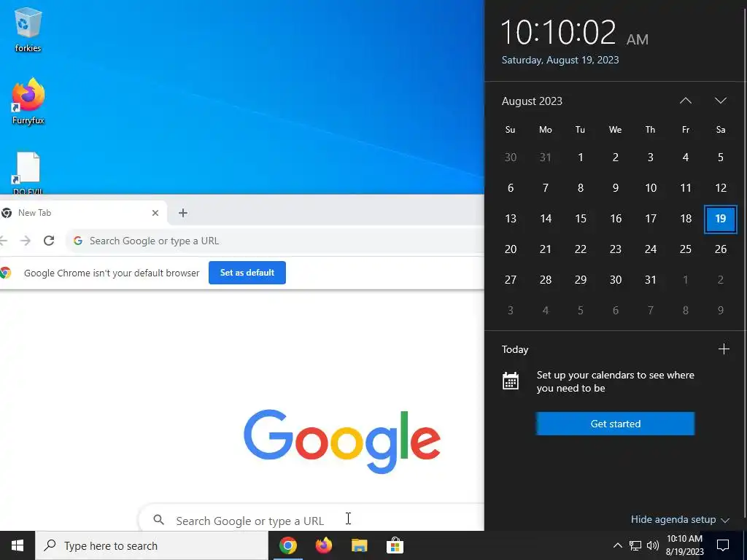747x560 pixels.
Task: Go to next month in calendar
Action: click(721, 101)
